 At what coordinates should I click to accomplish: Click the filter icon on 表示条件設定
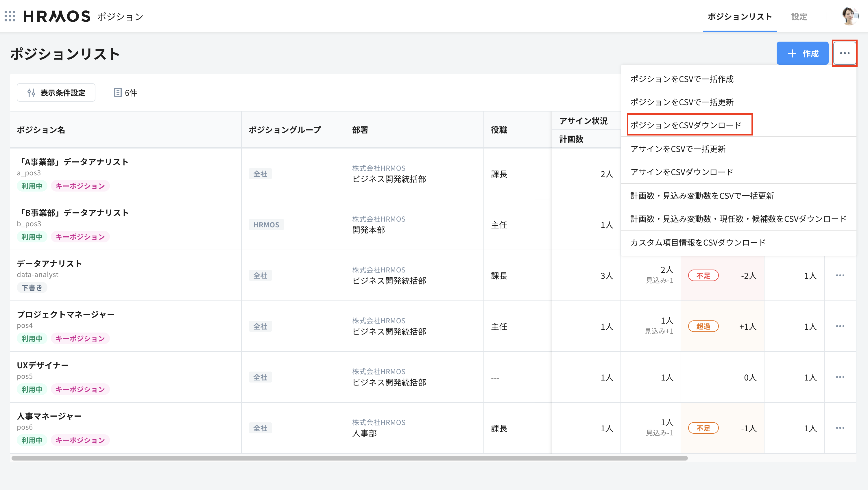[31, 92]
